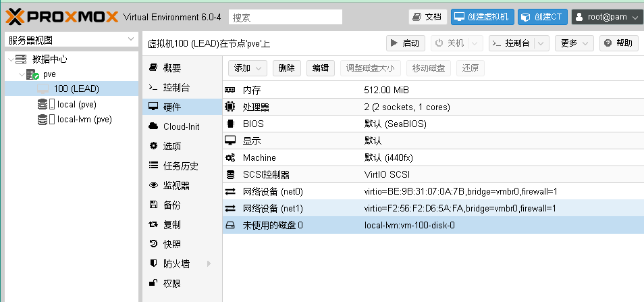
Task: Click the pve node building icon
Action: (x=32, y=74)
